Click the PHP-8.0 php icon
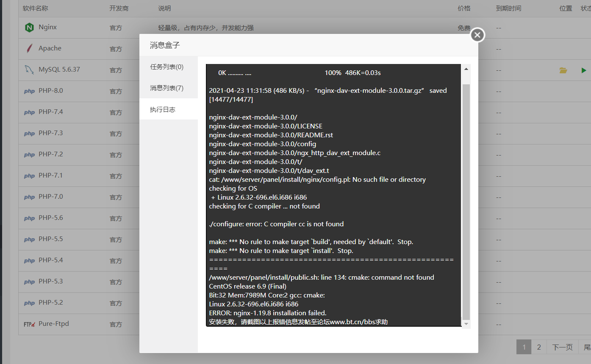Viewport: 591px width, 364px height. [x=29, y=91]
